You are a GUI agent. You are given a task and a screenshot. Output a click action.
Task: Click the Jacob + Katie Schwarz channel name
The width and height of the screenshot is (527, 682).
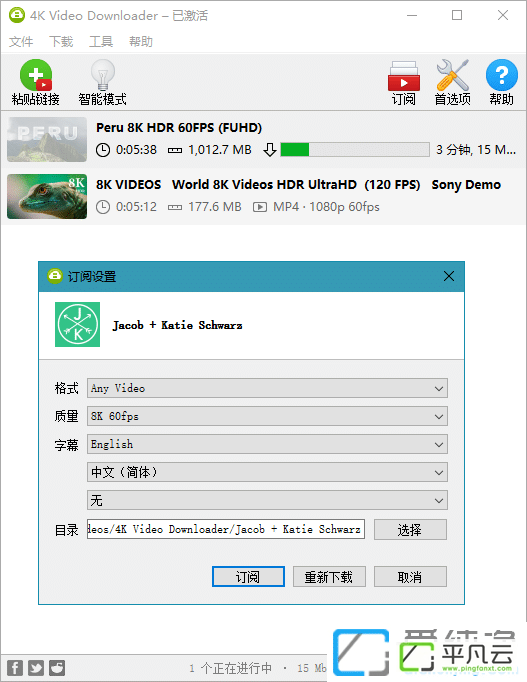(x=177, y=325)
